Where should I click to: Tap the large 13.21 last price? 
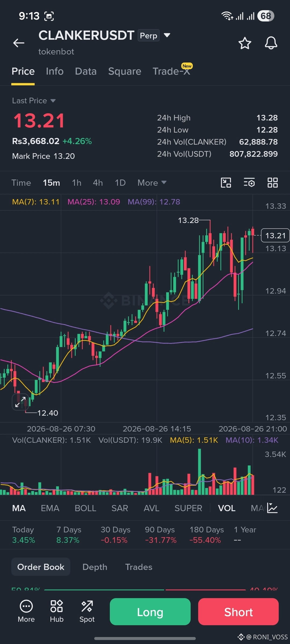coord(39,120)
